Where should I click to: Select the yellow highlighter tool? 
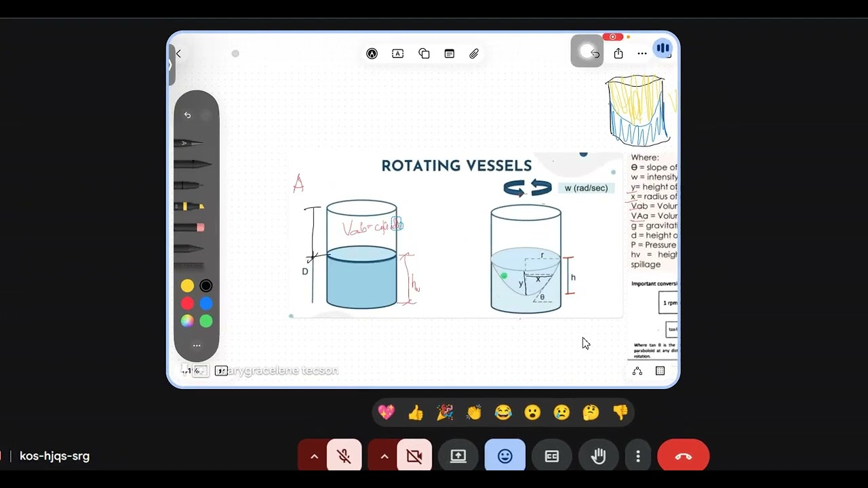point(189,206)
